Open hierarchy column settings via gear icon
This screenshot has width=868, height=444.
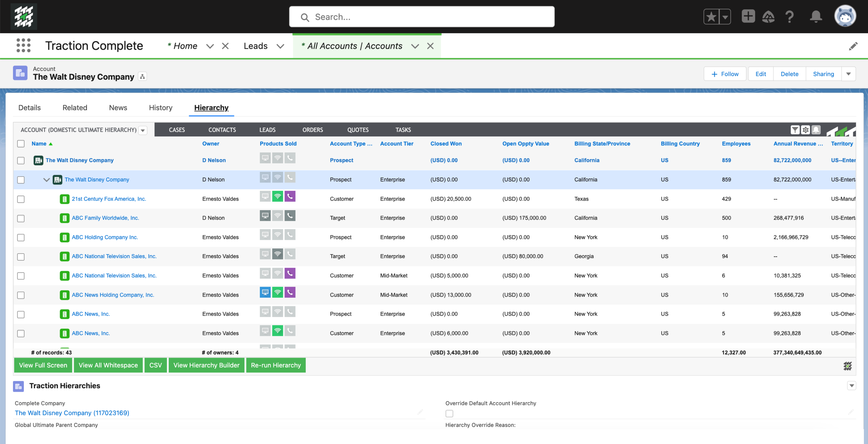point(806,130)
